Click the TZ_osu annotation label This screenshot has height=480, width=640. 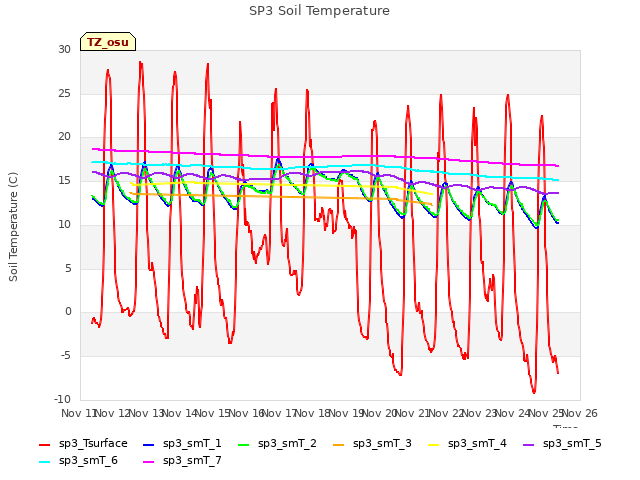[108, 42]
